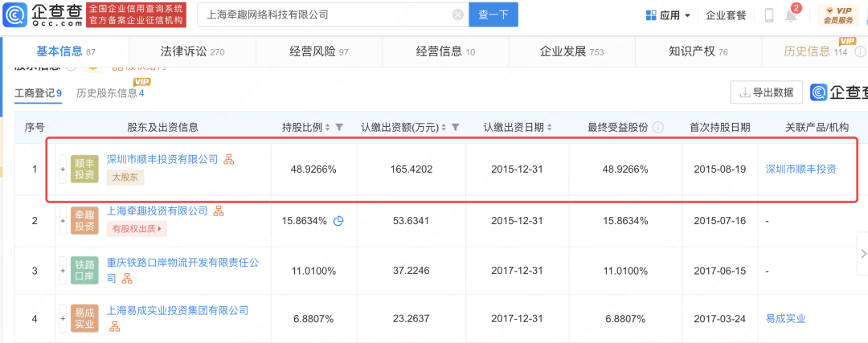Image resolution: width=868 pixels, height=343 pixels.
Task: Click the 48.9266% 持股比例 cell
Action: coord(313,169)
